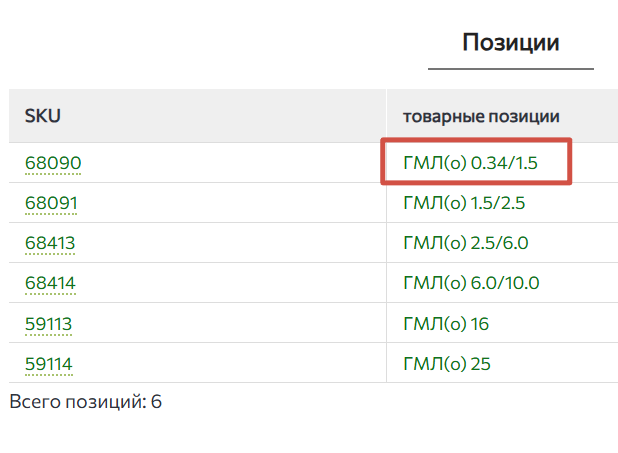Open SKU link 68414

click(x=50, y=283)
